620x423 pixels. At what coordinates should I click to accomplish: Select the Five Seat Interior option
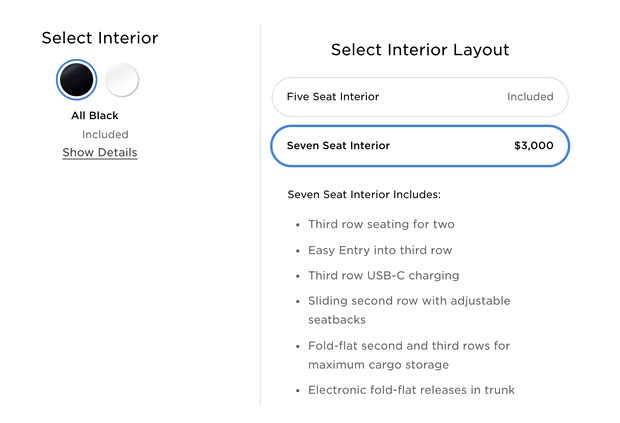(420, 97)
